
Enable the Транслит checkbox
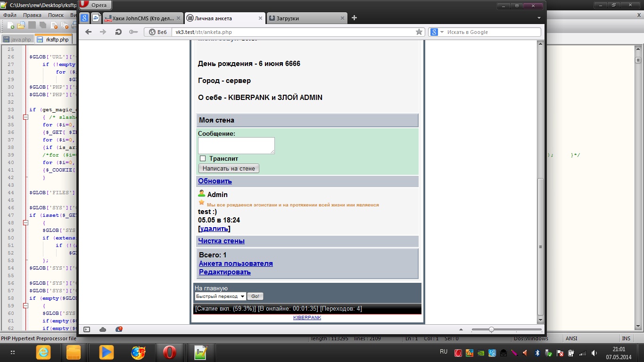(x=203, y=159)
